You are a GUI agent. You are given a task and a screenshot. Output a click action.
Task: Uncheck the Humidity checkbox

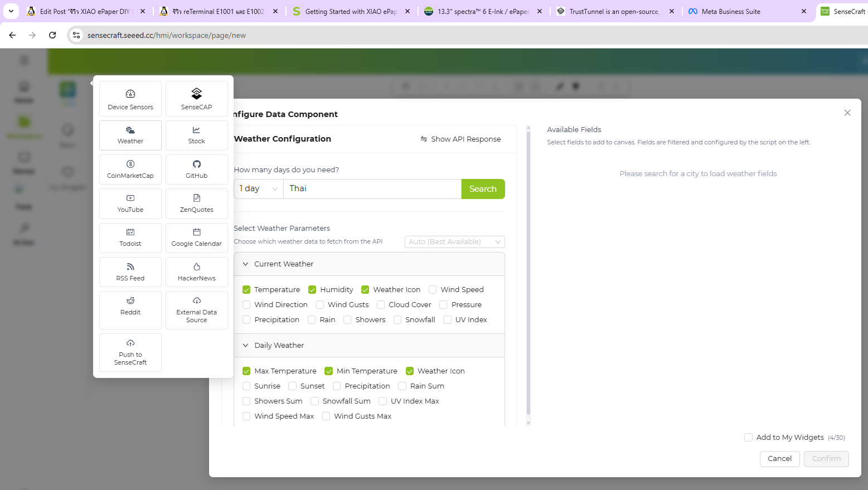pyautogui.click(x=312, y=290)
